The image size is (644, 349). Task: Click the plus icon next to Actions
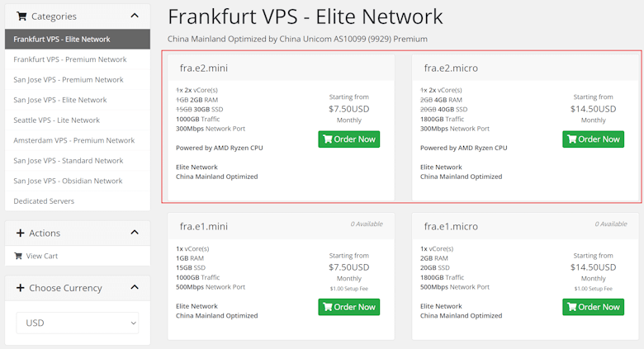tap(21, 233)
